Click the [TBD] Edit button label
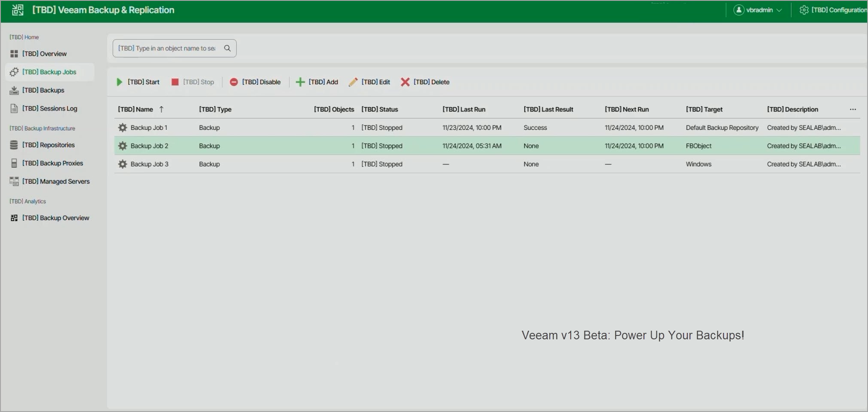The width and height of the screenshot is (868, 412). pos(376,82)
